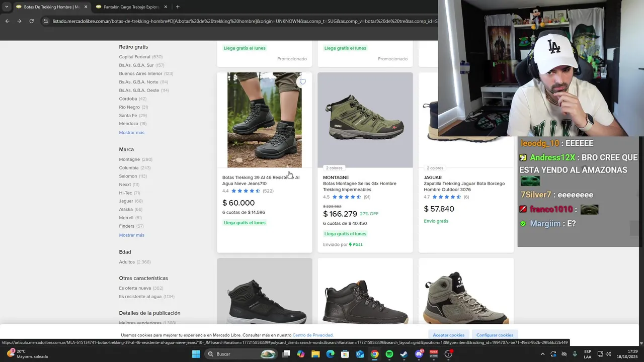Click 2 colores badge on Jaguar card
The width and height of the screenshot is (644, 362).
[435, 168]
